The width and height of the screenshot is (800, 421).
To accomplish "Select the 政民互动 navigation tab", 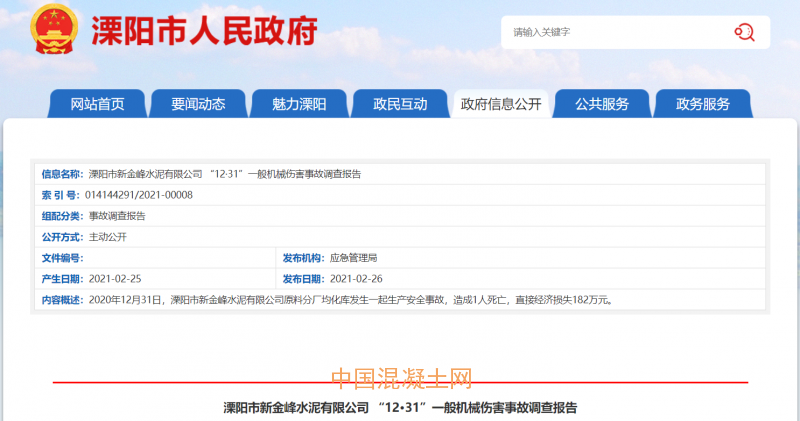I will [x=400, y=104].
